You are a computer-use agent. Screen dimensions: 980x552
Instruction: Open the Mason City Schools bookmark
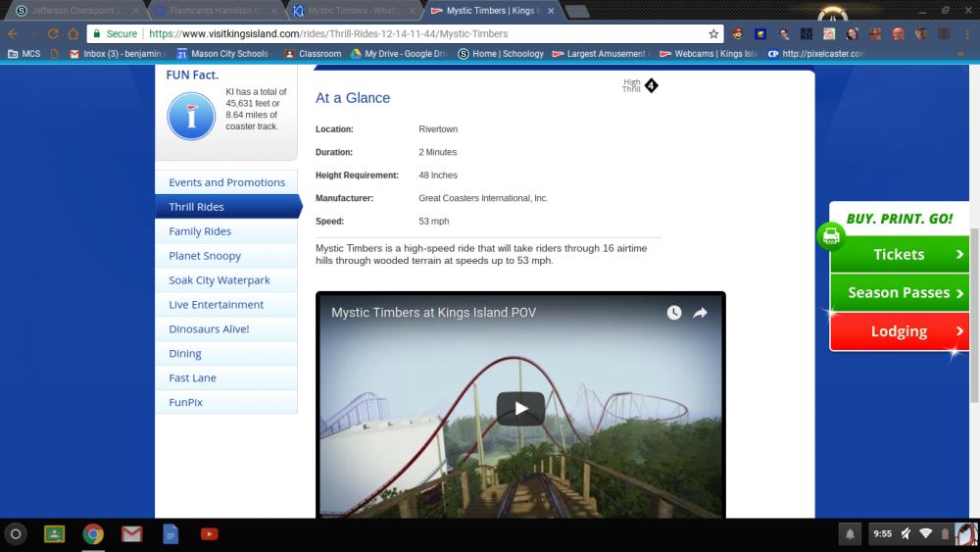(x=223, y=54)
